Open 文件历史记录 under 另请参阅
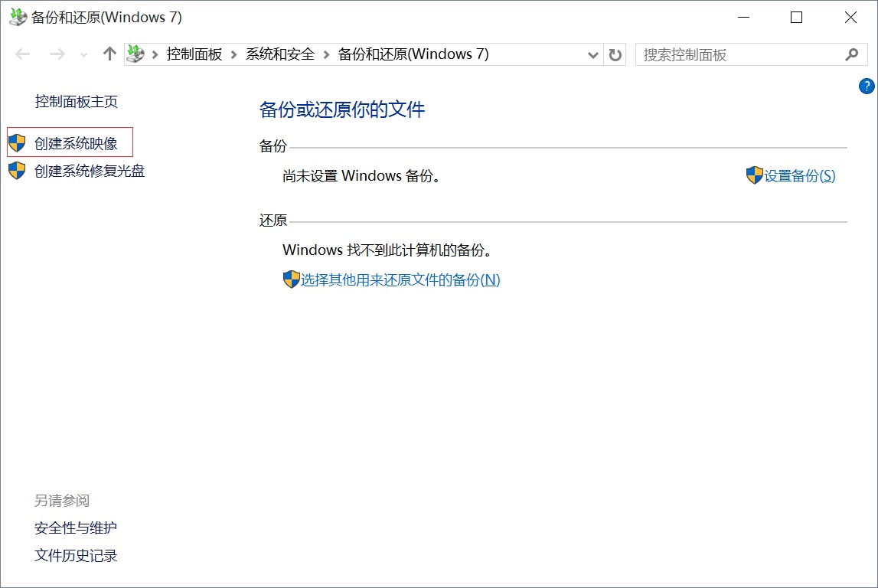This screenshot has width=878, height=588. click(74, 556)
